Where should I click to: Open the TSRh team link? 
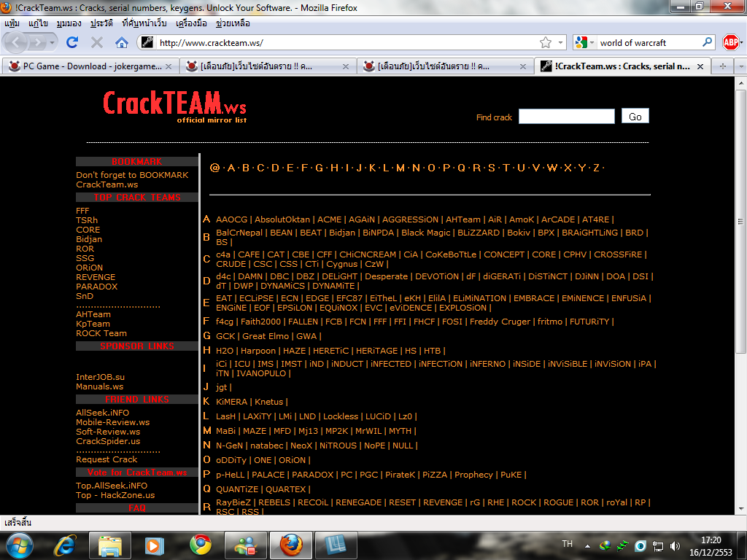pos(87,220)
